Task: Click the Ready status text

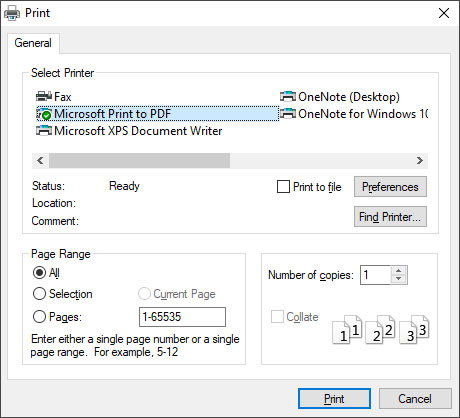Action: pyautogui.click(x=124, y=186)
